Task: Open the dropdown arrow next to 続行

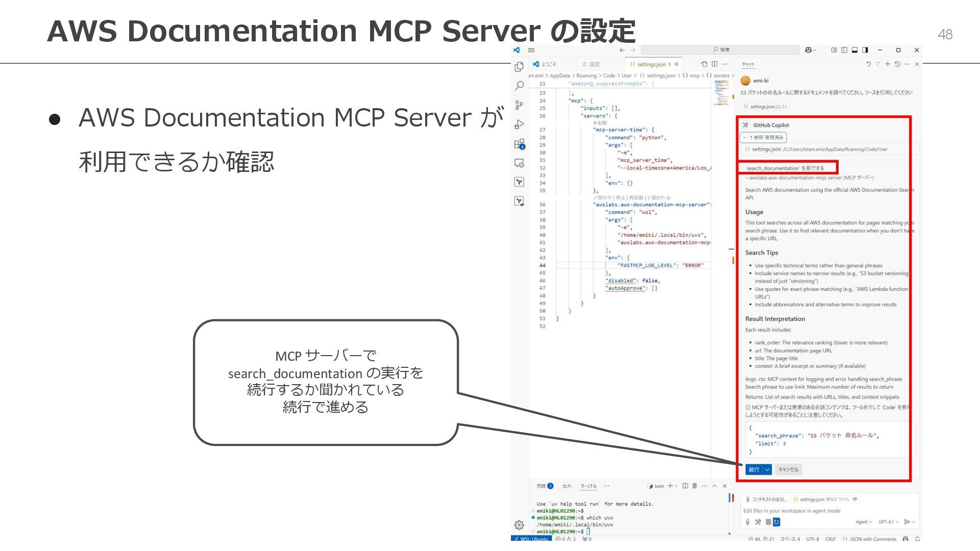Action: [x=767, y=469]
